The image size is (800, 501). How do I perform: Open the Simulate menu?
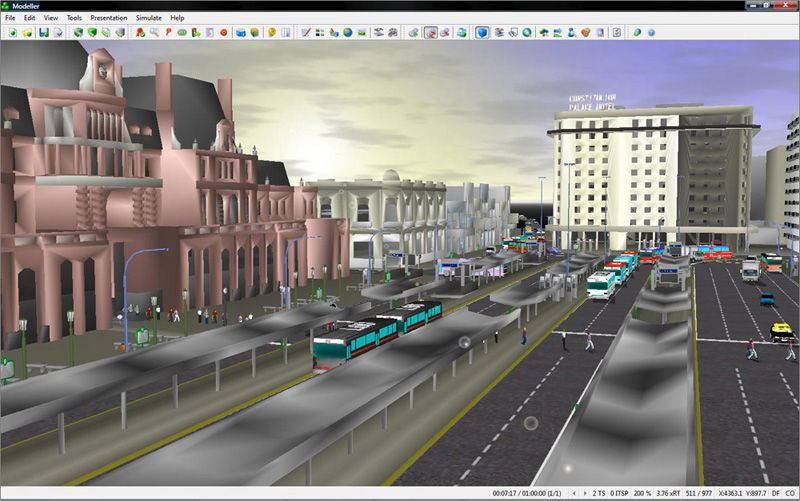click(x=149, y=18)
